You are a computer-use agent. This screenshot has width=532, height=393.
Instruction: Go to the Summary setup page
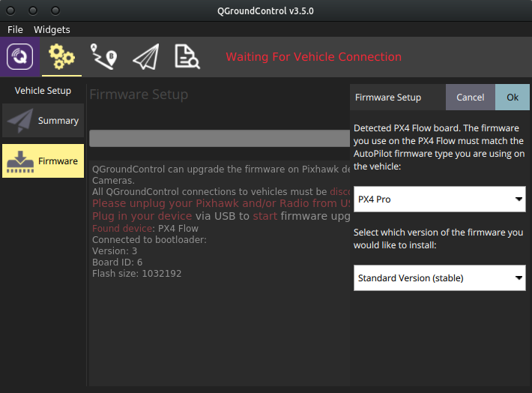point(43,121)
